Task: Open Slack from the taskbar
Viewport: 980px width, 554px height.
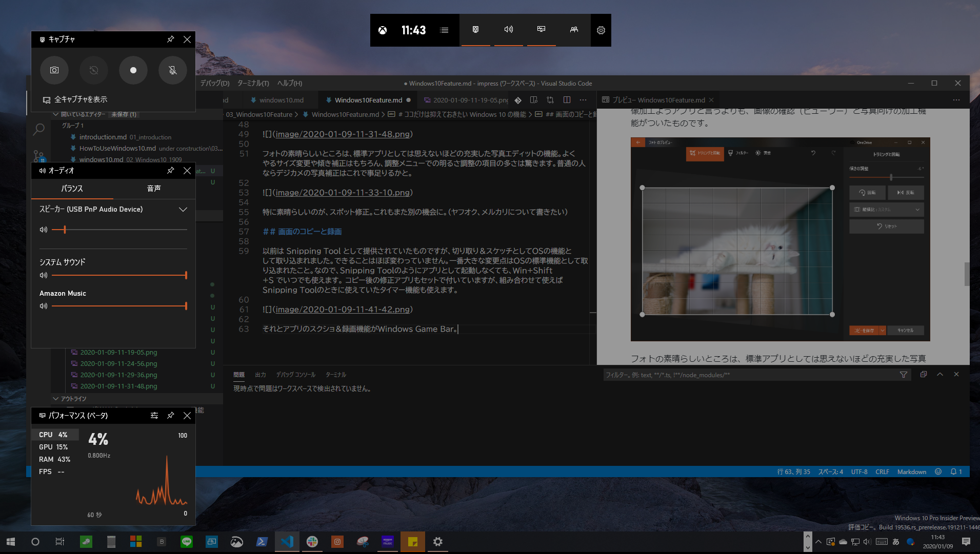Action: click(312, 542)
